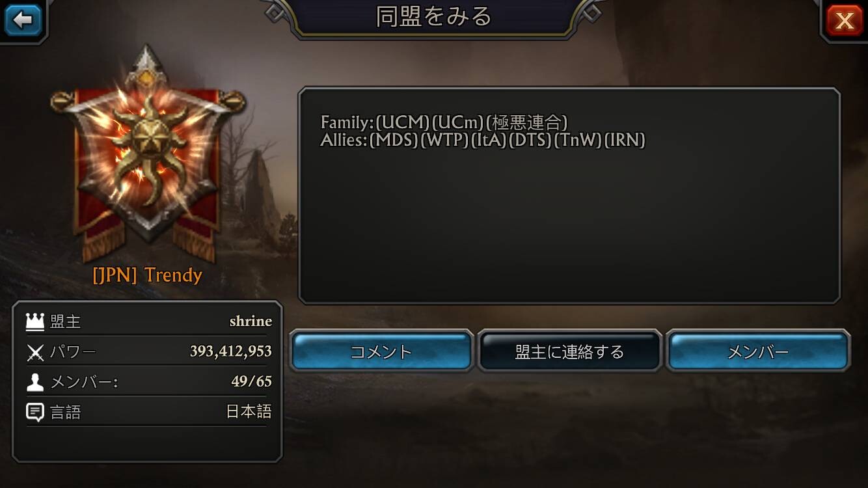Close the alliance view with red X
The image size is (868, 488).
(845, 20)
